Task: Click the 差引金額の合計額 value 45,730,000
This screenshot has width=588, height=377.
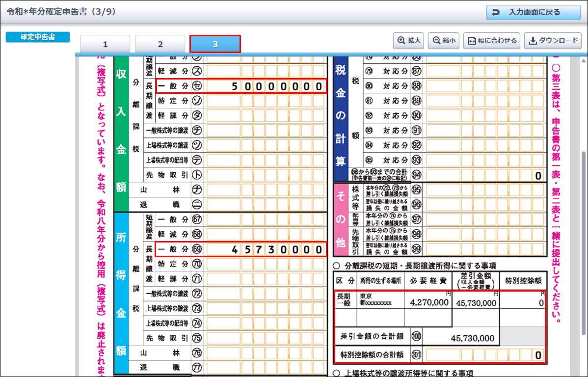Action: tap(460, 338)
